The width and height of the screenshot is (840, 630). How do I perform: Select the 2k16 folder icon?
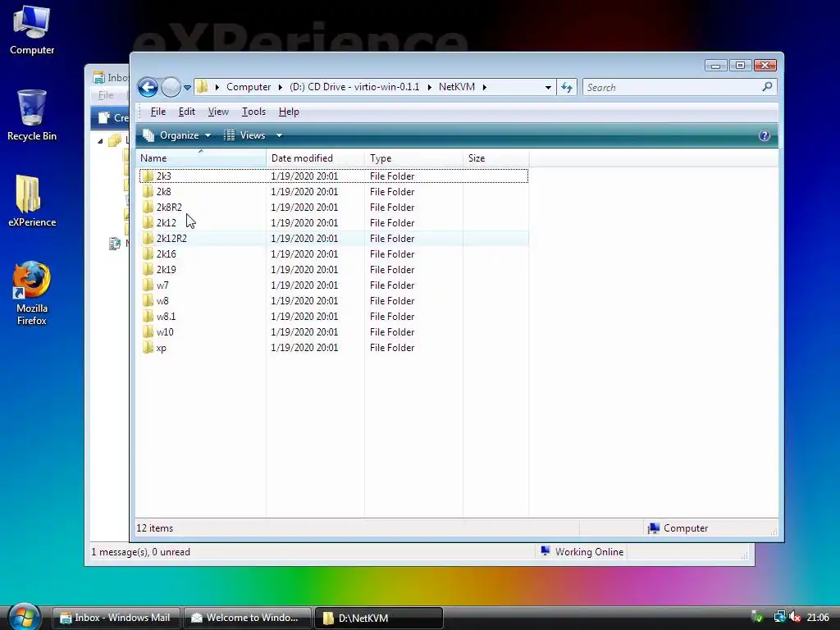coord(148,253)
